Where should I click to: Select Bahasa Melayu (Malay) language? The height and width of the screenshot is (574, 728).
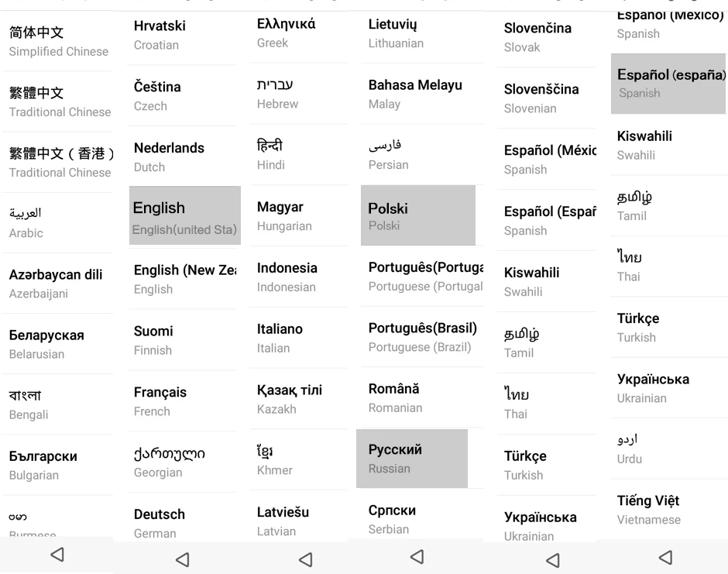(422, 94)
